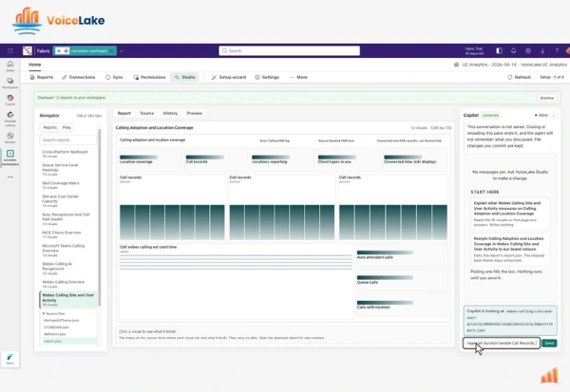Toggle the layout pane icon in the header
Viewport: 570px width, 392px height.
click(499, 51)
